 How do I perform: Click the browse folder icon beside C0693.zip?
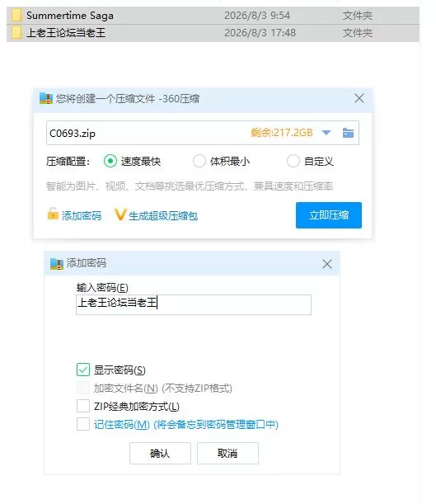[x=348, y=133]
